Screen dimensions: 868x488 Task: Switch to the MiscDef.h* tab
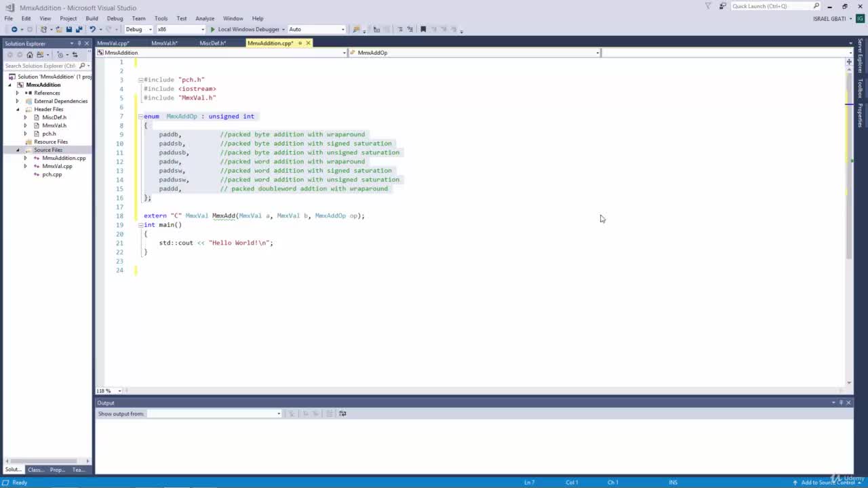212,43
